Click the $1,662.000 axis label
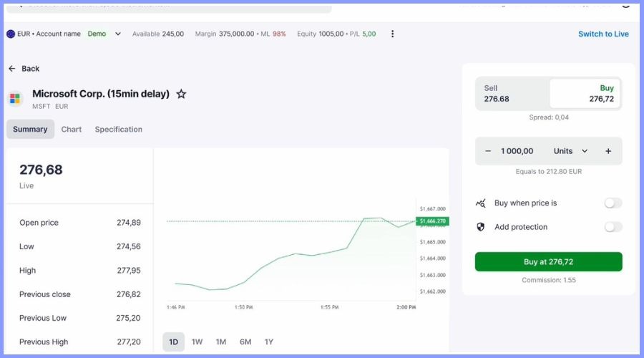This screenshot has width=644, height=358. (432, 292)
